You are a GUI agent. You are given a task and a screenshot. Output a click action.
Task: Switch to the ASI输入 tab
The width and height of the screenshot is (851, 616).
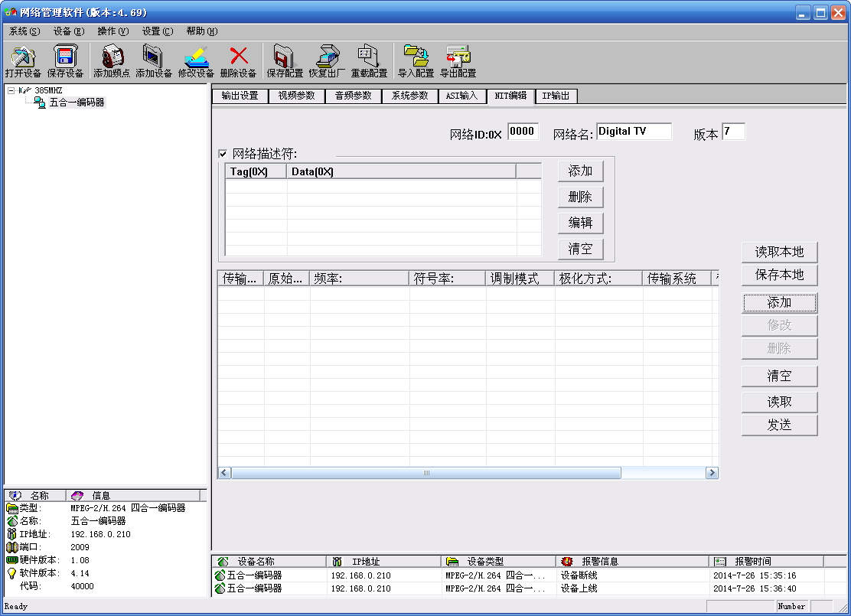point(462,96)
